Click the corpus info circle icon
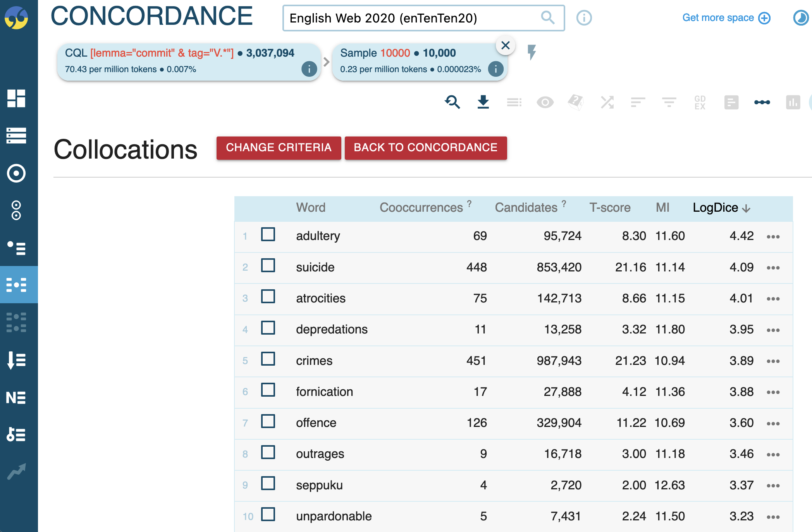The height and width of the screenshot is (532, 812). (x=584, y=18)
